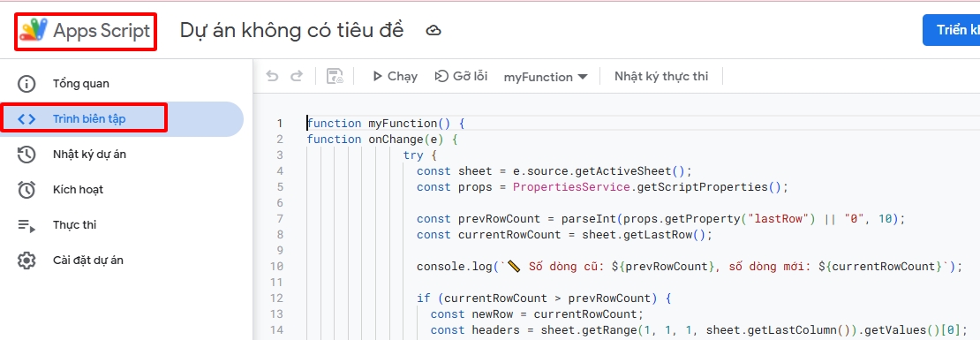Click the 'try {' code line
This screenshot has width=980, height=340.
(420, 155)
